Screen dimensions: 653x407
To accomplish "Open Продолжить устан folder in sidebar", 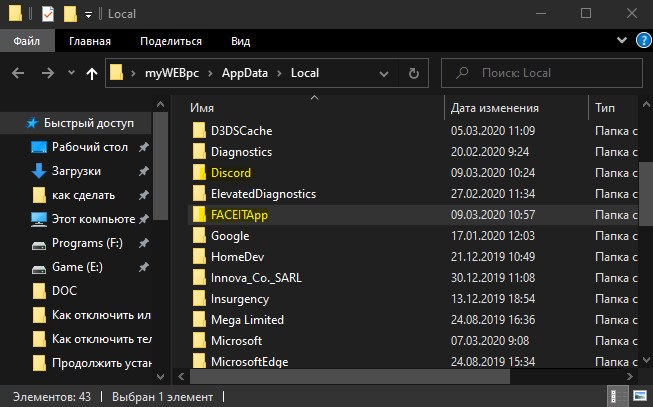I will tap(102, 363).
